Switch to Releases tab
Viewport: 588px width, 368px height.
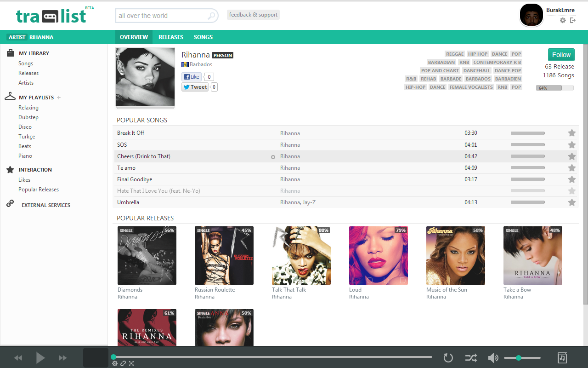pyautogui.click(x=171, y=37)
